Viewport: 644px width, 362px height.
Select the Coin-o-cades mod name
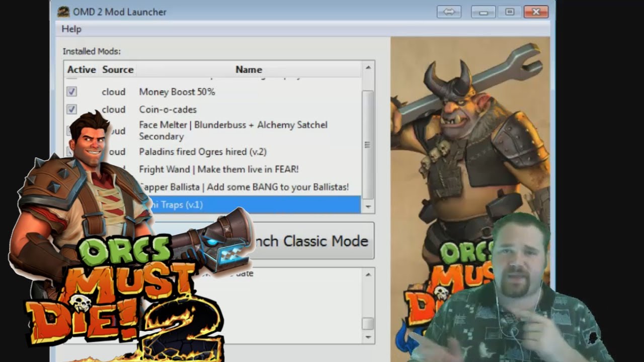[168, 109]
